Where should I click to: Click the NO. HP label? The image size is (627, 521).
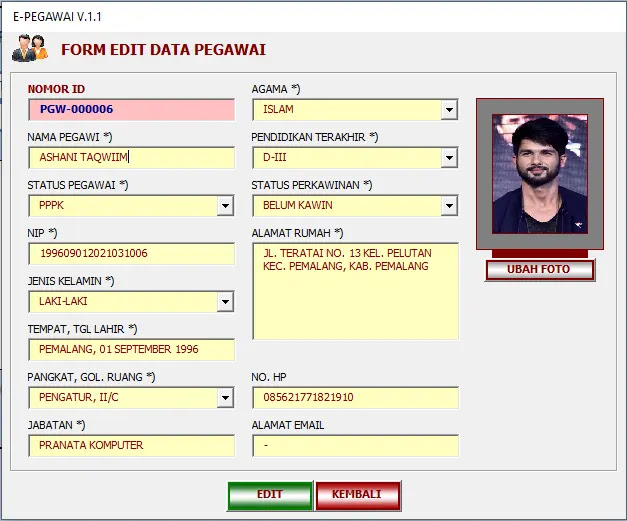[x=269, y=377]
